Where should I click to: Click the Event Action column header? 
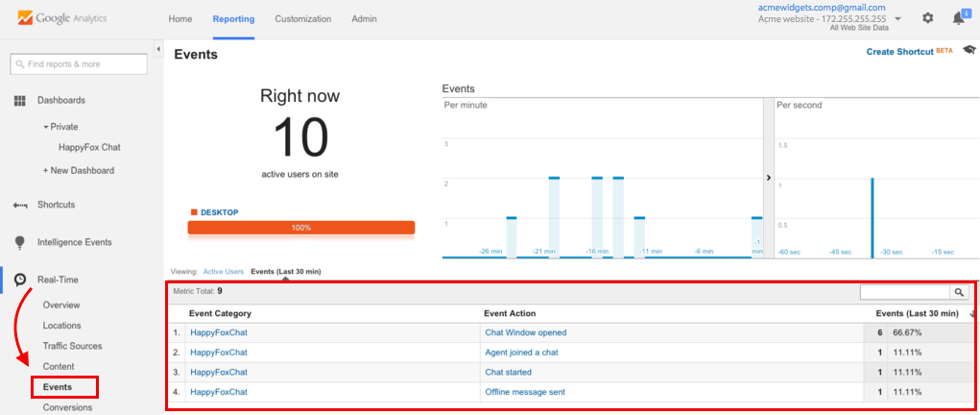point(510,313)
